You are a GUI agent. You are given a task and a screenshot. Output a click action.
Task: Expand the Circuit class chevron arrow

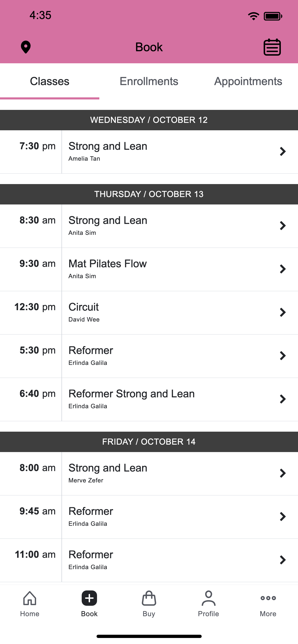283,312
